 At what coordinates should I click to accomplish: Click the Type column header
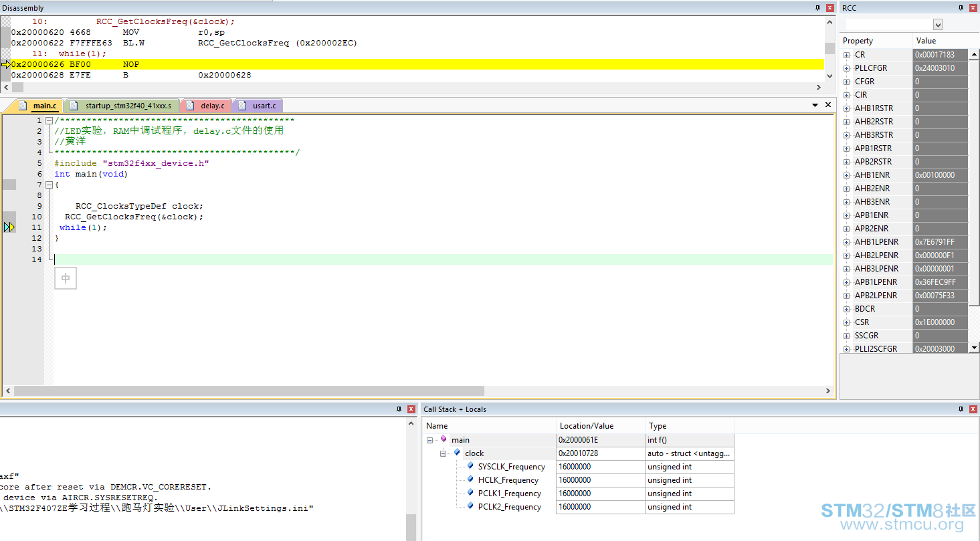(689, 426)
